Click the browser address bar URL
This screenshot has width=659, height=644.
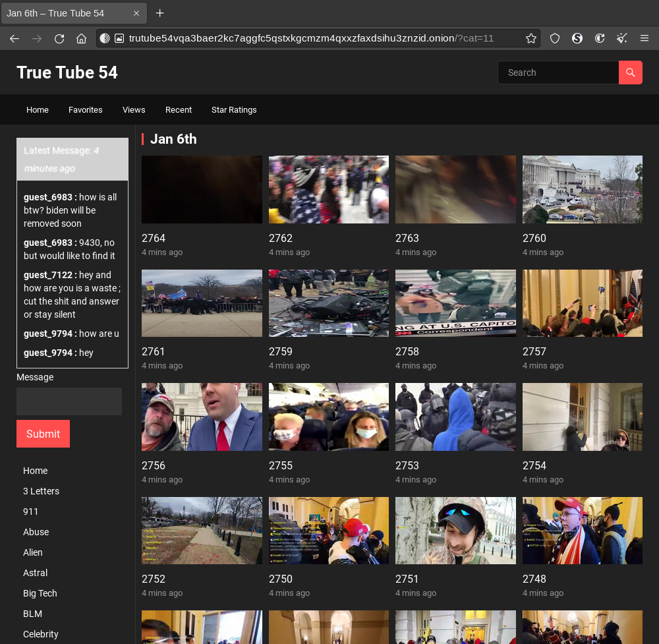coord(311,38)
